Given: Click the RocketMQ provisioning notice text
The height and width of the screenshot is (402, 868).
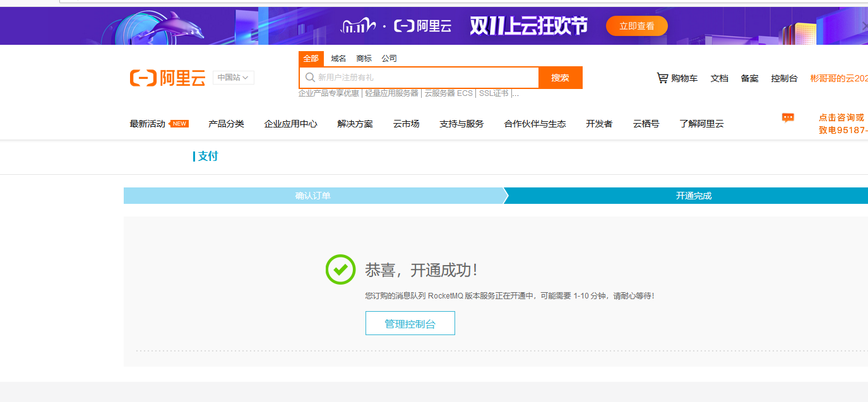Looking at the screenshot, I should click(510, 295).
